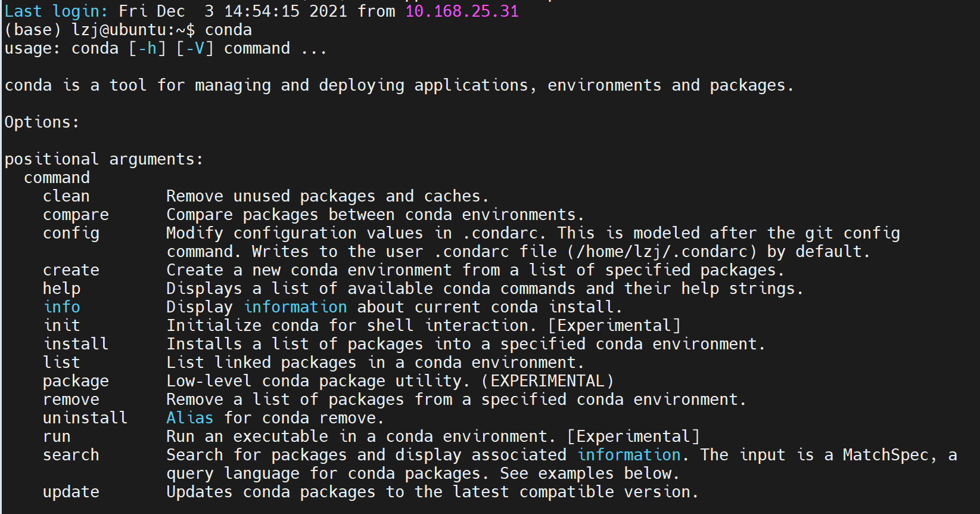Click 'Compare packages between conda environments.'
Image resolution: width=980 pixels, height=514 pixels.
[375, 215]
